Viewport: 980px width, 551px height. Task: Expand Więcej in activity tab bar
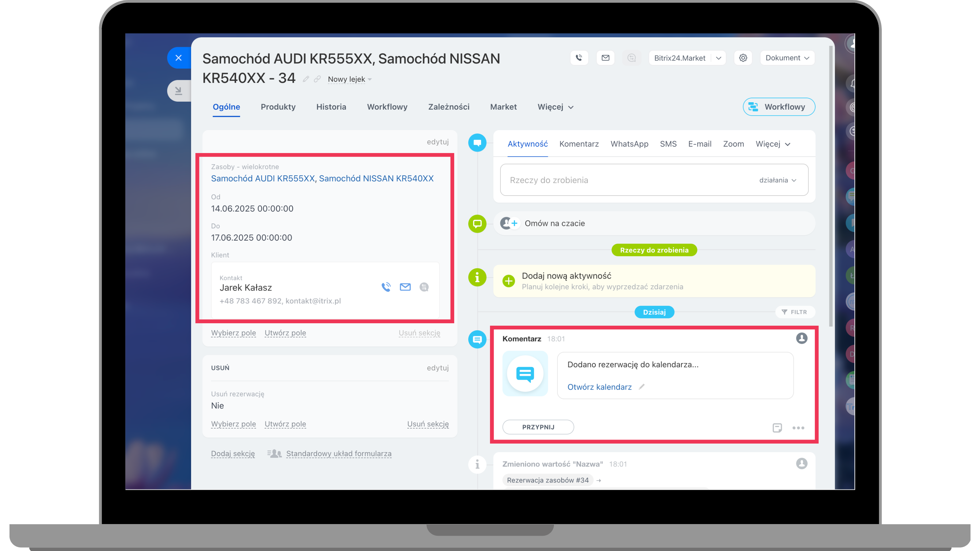773,144
